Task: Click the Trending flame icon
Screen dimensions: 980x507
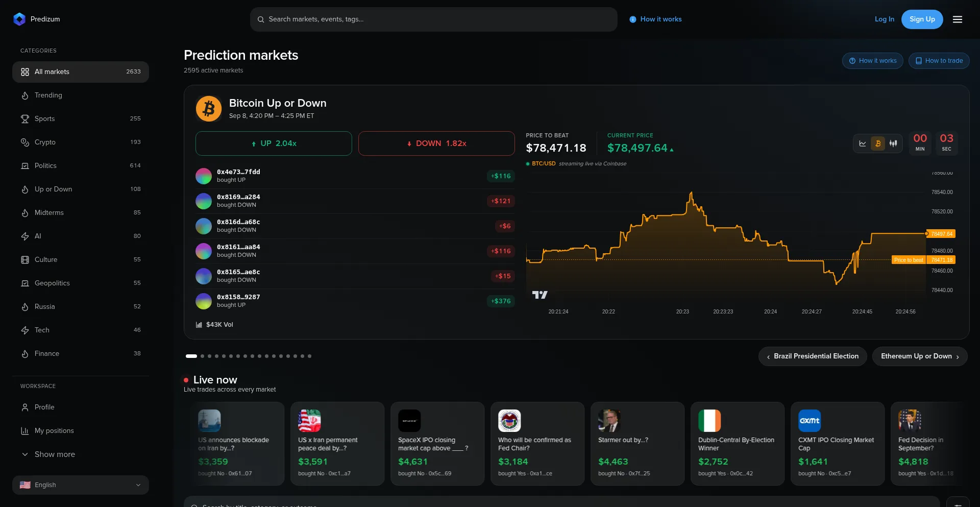Action: [25, 95]
